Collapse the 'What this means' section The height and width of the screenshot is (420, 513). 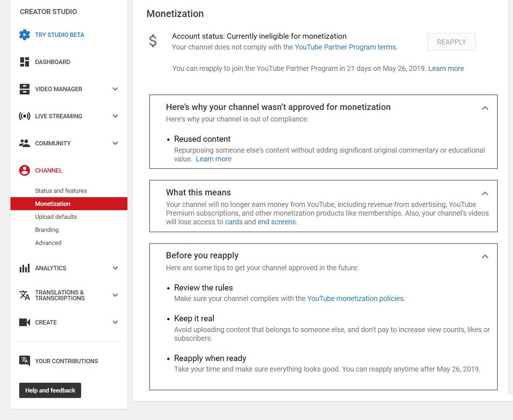(x=485, y=194)
